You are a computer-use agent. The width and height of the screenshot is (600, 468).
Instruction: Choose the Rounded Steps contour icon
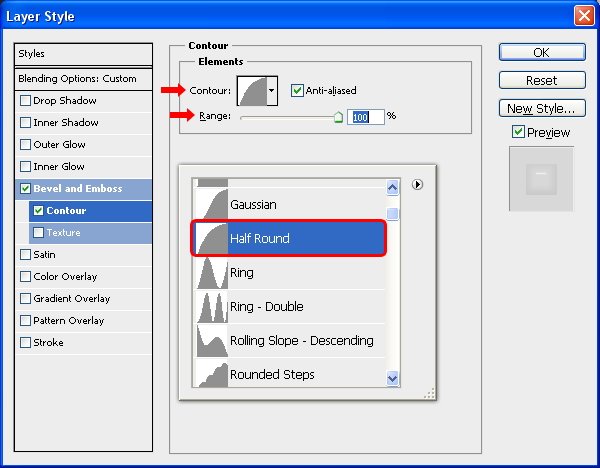tap(211, 373)
